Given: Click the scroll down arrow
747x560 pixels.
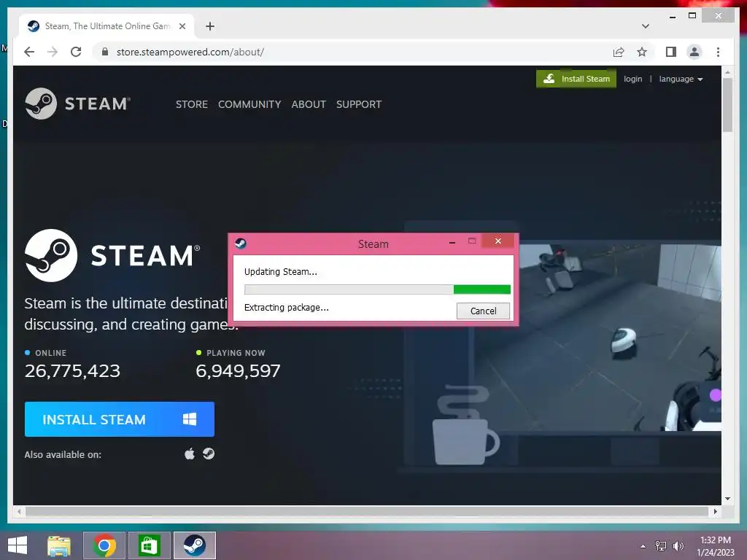Looking at the screenshot, I should pyautogui.click(x=727, y=499).
